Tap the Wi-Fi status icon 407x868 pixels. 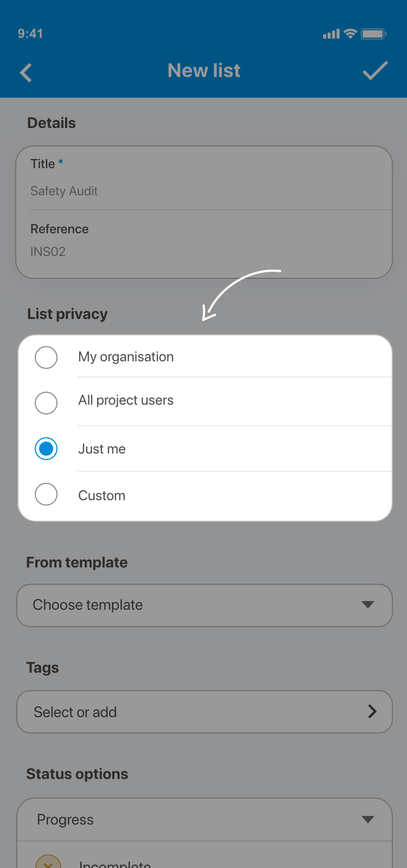(x=351, y=34)
